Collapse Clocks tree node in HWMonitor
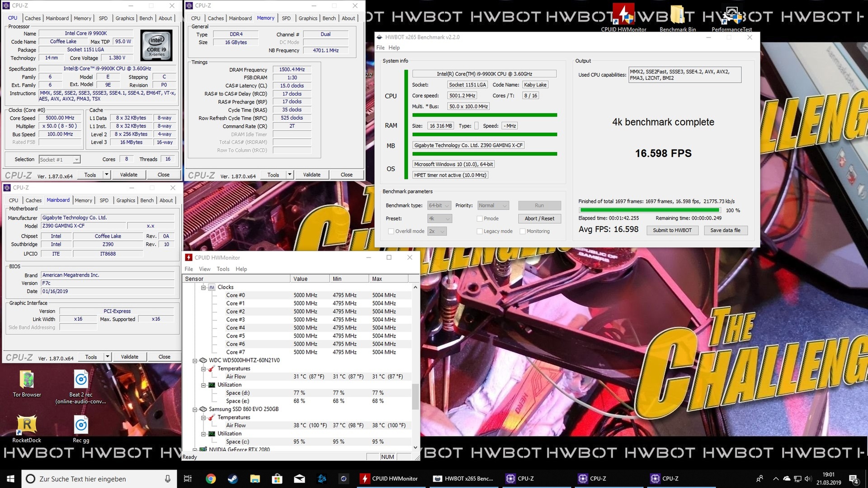The width and height of the screenshot is (868, 488). coord(203,287)
